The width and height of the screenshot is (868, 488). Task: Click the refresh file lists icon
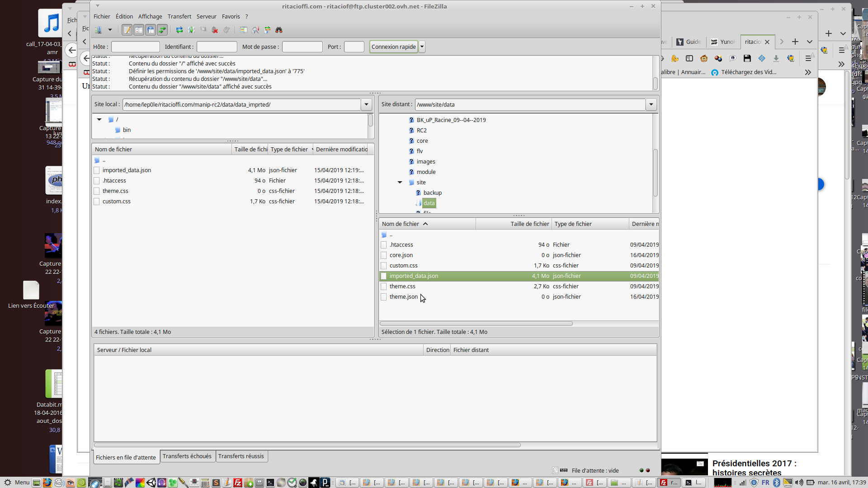click(179, 30)
